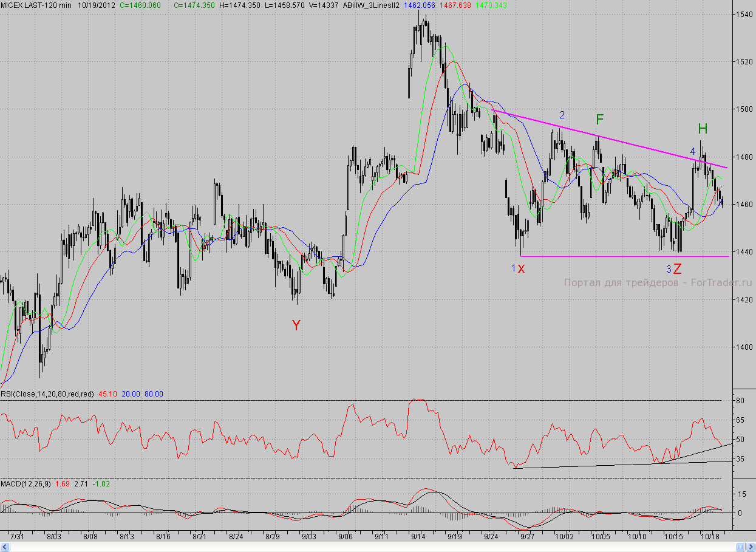
Task: Click the red Z wave label
Action: (x=677, y=269)
